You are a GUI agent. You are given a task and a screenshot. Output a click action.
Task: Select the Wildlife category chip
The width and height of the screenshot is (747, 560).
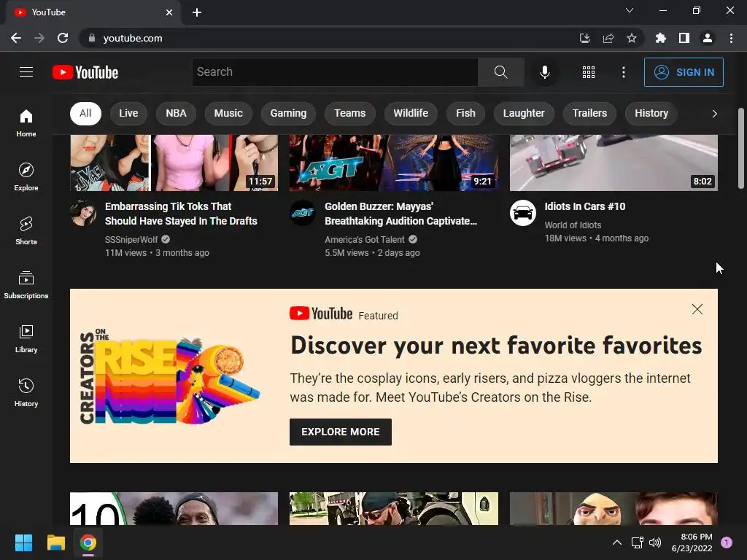[411, 113]
